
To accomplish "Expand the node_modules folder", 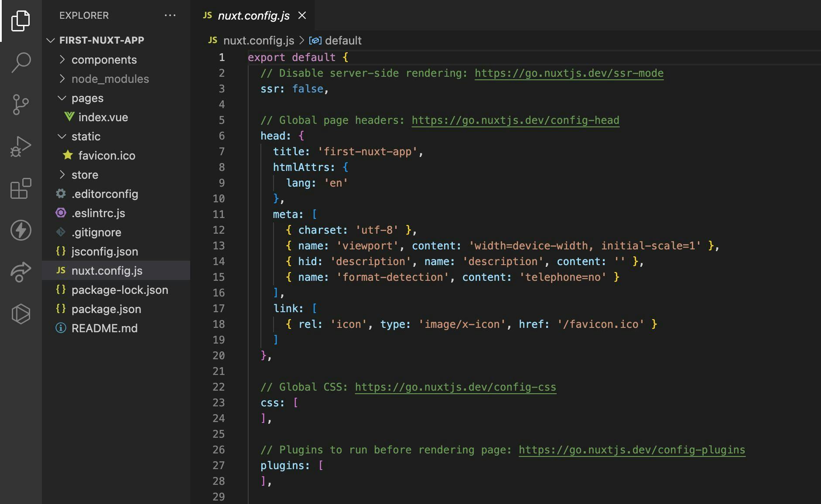I will point(62,78).
